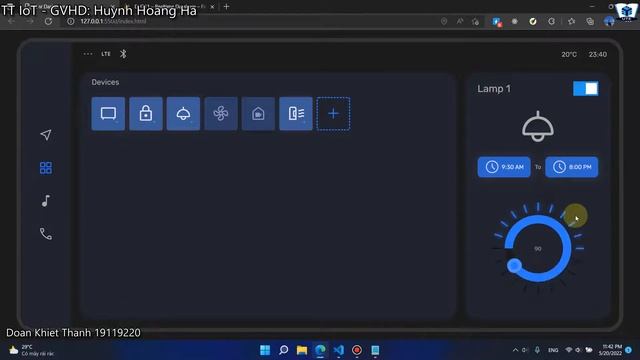Select the lamp device tile

[x=183, y=114]
